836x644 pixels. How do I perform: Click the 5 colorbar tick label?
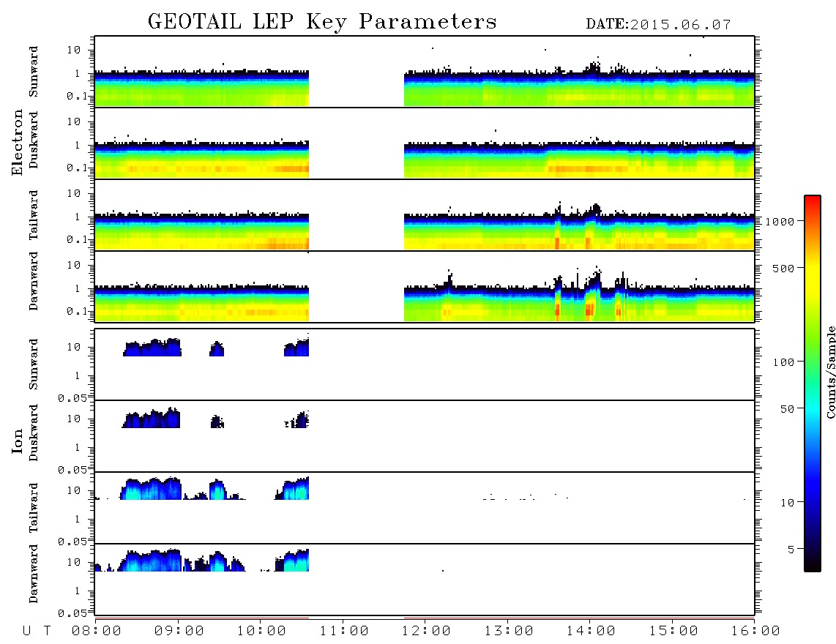click(x=791, y=550)
